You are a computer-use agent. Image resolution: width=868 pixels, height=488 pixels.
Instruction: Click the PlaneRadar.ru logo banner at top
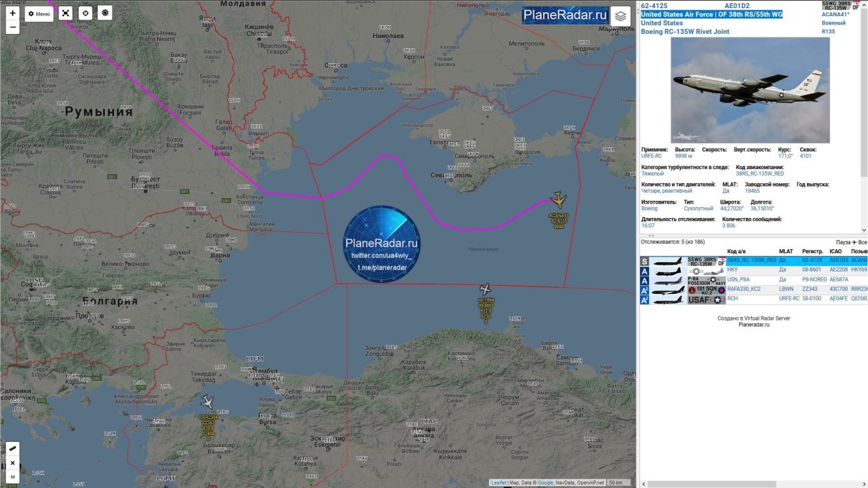coord(565,15)
